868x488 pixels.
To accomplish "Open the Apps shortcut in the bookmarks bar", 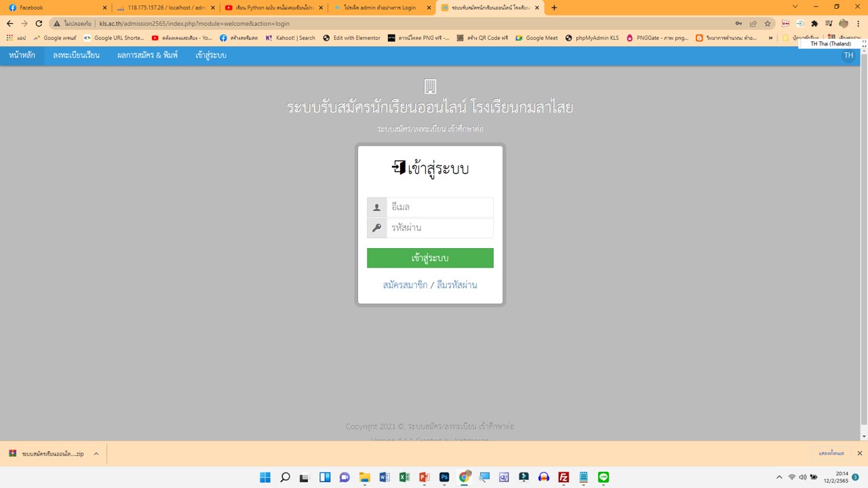I will click(16, 38).
